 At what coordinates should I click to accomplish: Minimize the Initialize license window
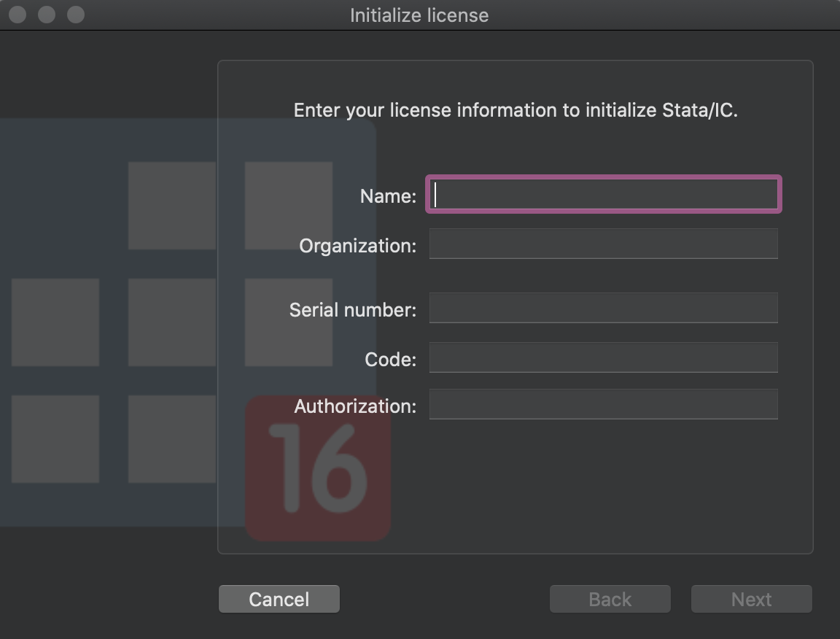47,15
